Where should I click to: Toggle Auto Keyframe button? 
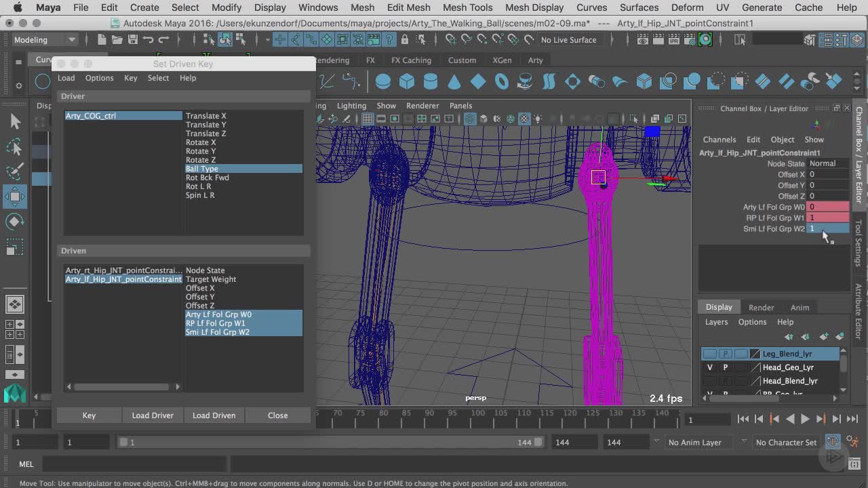(833, 441)
